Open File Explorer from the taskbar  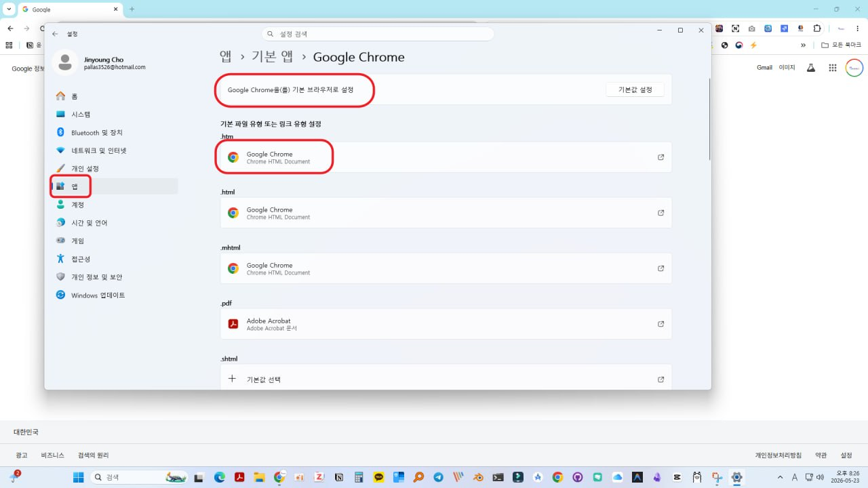[259, 477]
